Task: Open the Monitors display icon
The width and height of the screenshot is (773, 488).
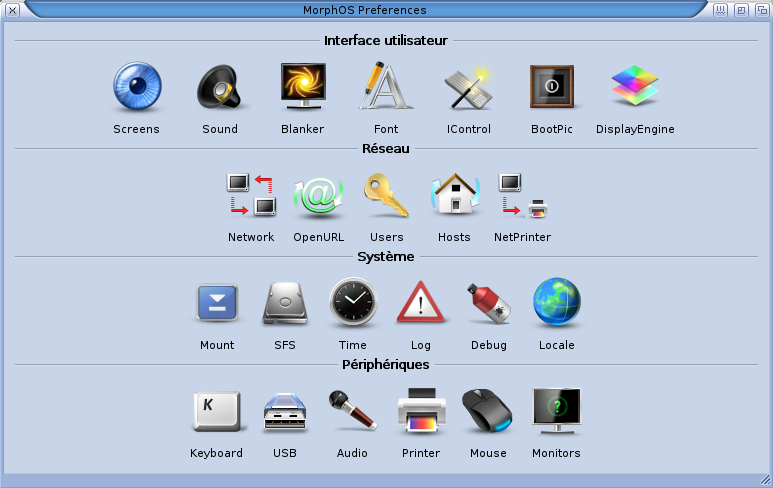Action: (557, 411)
